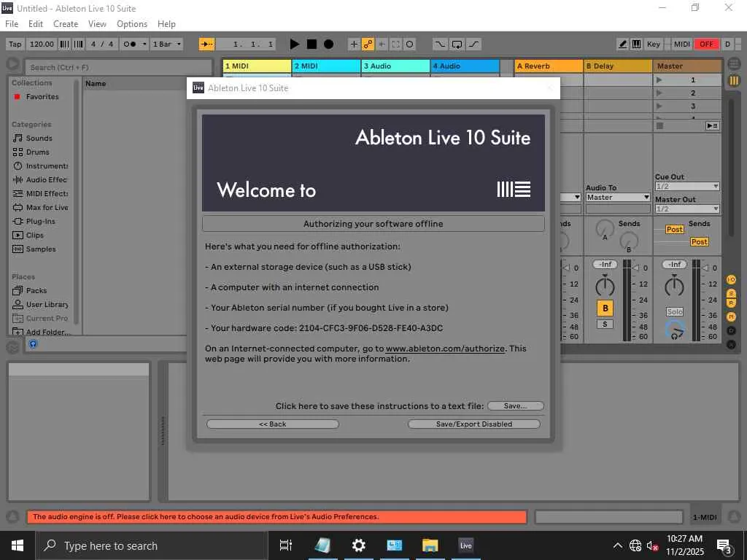Adjust the B Delay Send A knob
This screenshot has height=560, width=747.
click(x=605, y=230)
